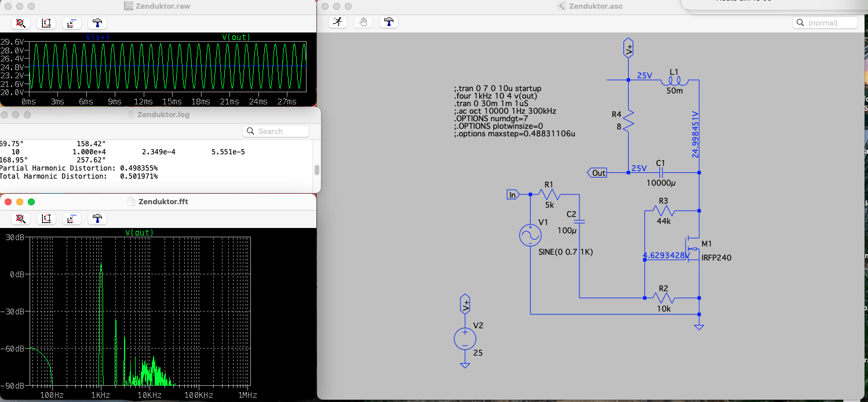Select the C2 capacitor symbol
This screenshot has width=868, height=402.
click(x=579, y=221)
